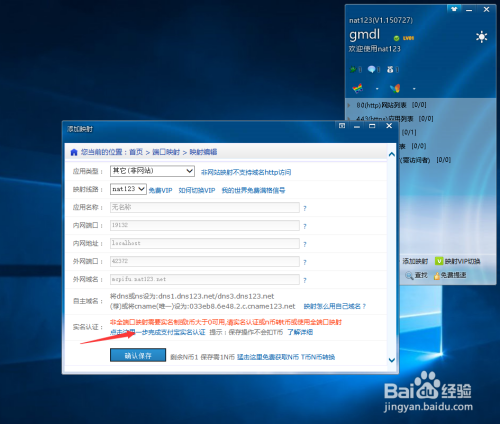Click the home icon in breadcrumb

[74, 152]
